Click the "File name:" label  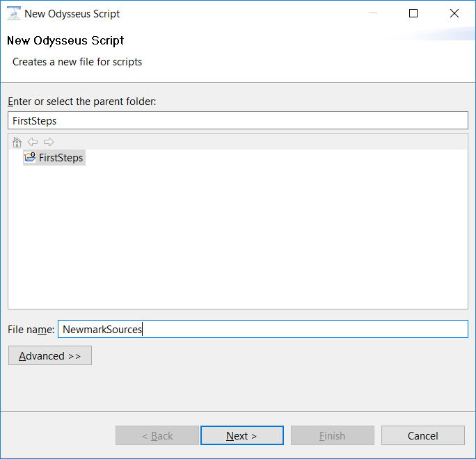(31, 329)
